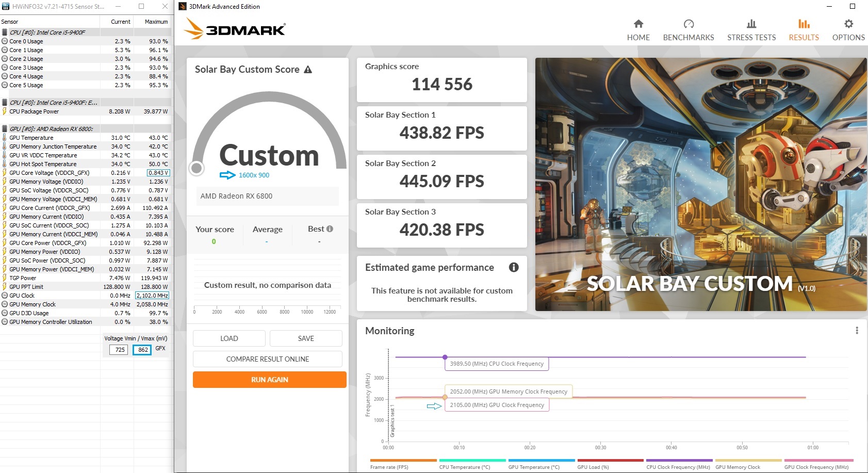Image resolution: width=868 pixels, height=473 pixels.
Task: Select the CPU Intel Core i5-9400F: E... group row
Action: (86, 103)
